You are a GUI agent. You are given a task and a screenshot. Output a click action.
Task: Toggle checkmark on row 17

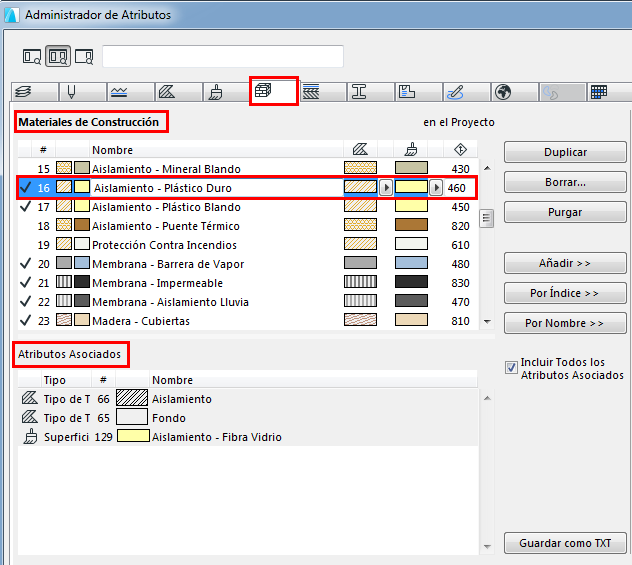(25, 206)
